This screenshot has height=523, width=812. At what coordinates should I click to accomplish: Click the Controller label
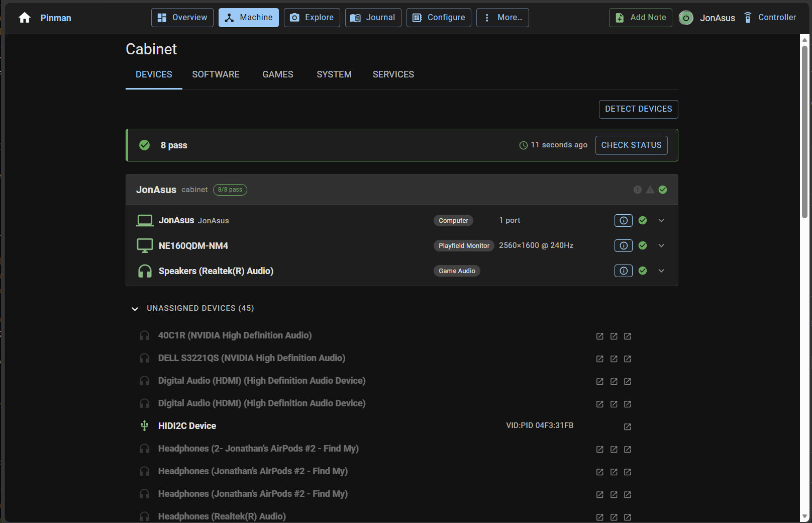(x=777, y=18)
